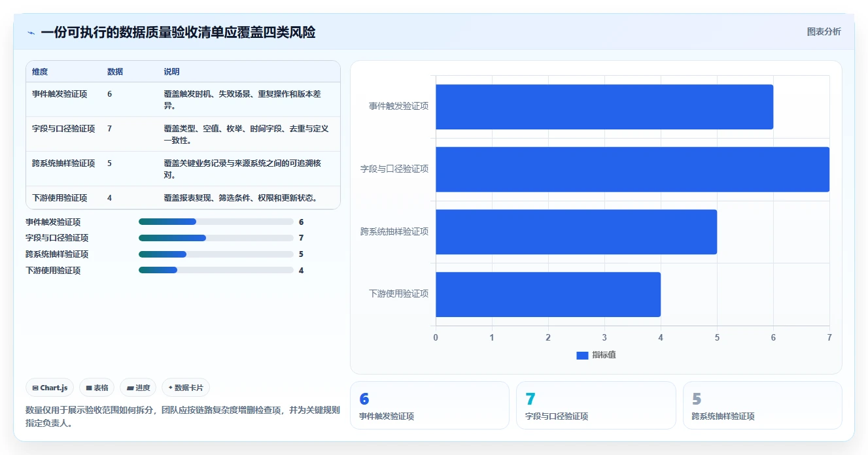The image size is (868, 455).
Task: Click the 字段与口径验证项 chart axis label
Action: pyautogui.click(x=394, y=169)
